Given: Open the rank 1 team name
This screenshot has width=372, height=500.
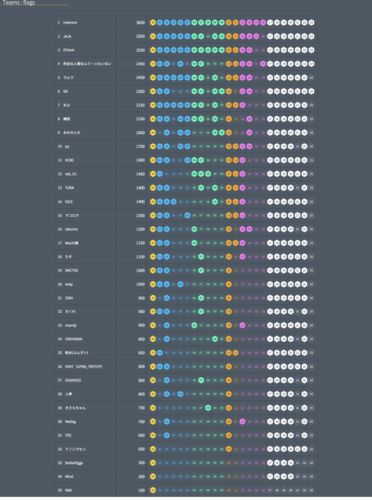Looking at the screenshot, I should click(70, 23).
